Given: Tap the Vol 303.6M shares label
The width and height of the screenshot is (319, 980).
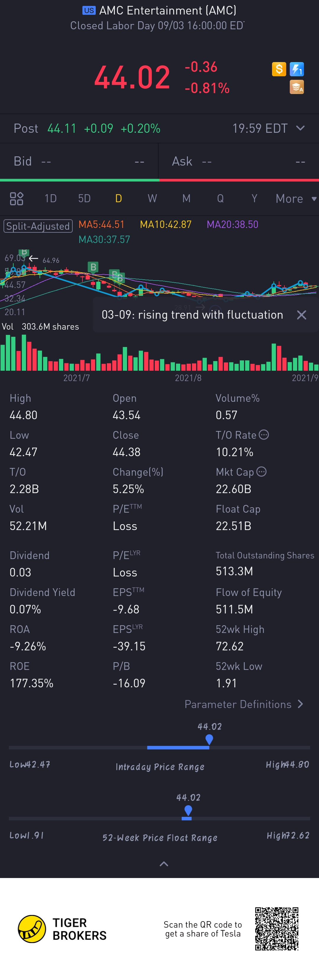Looking at the screenshot, I should [40, 327].
